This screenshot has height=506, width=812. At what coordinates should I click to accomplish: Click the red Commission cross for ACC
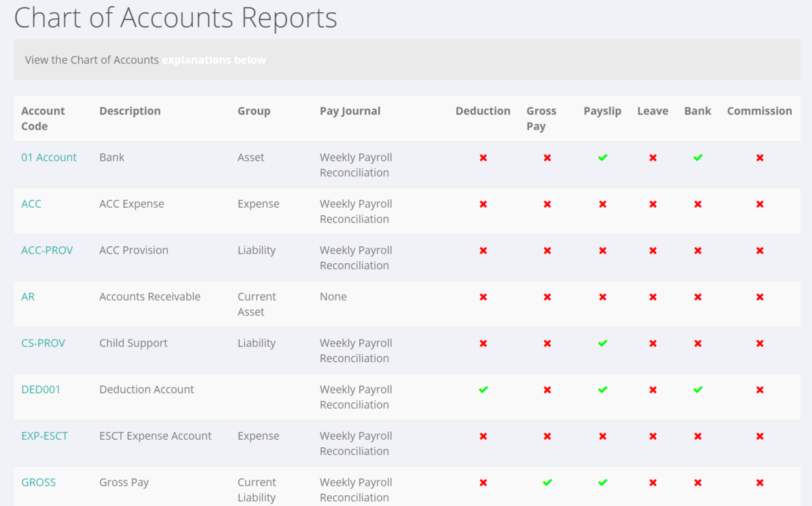(759, 204)
